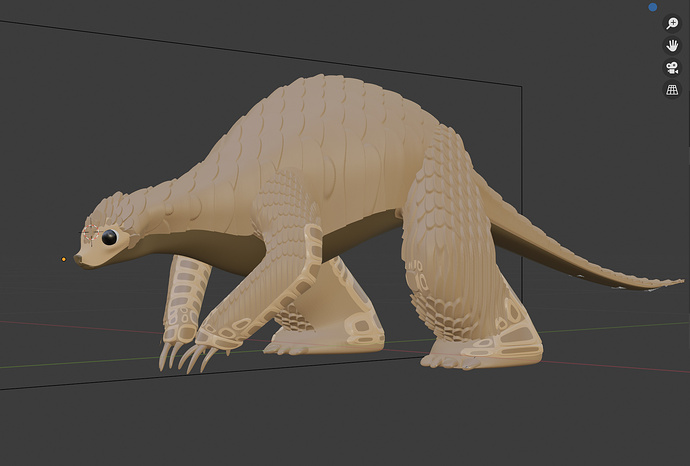Click the blue navigation gizmo axis dot
Viewport: 690px width, 466px height.
(653, 7)
